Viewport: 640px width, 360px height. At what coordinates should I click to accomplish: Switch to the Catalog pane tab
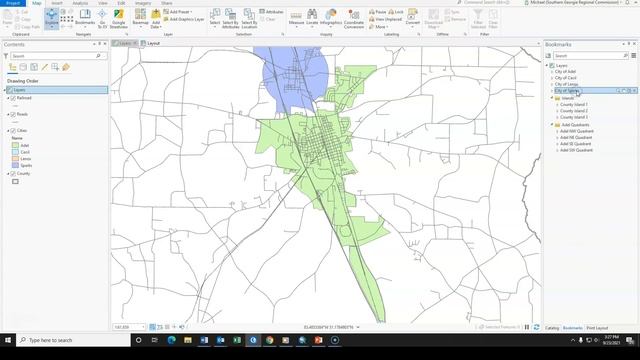pos(552,328)
